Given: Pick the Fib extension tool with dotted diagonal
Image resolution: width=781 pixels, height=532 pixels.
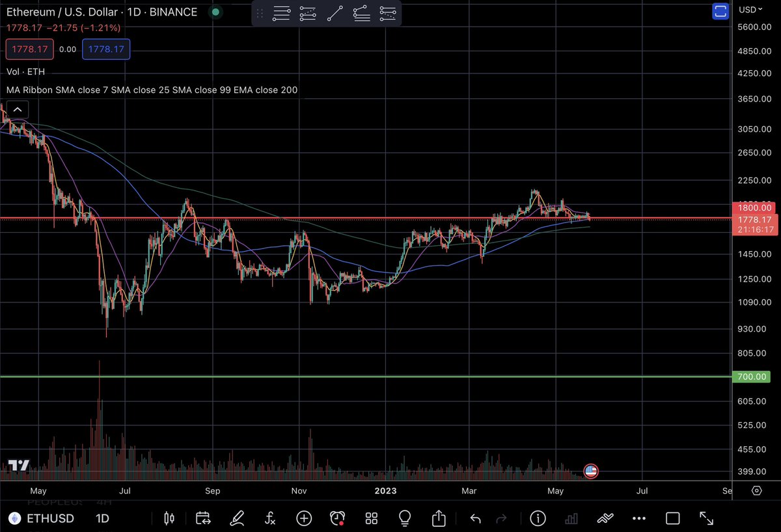Looking at the screenshot, I should [308, 13].
